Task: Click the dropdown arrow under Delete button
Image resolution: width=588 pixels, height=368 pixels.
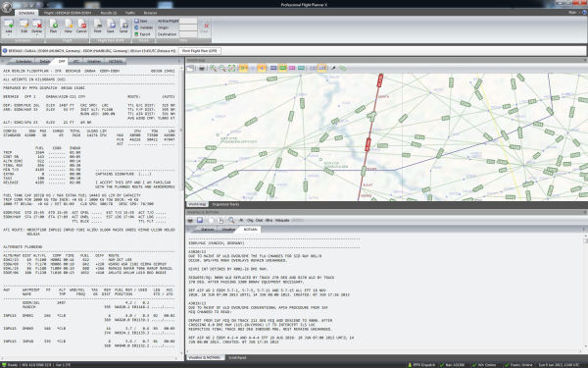Action: [37, 36]
